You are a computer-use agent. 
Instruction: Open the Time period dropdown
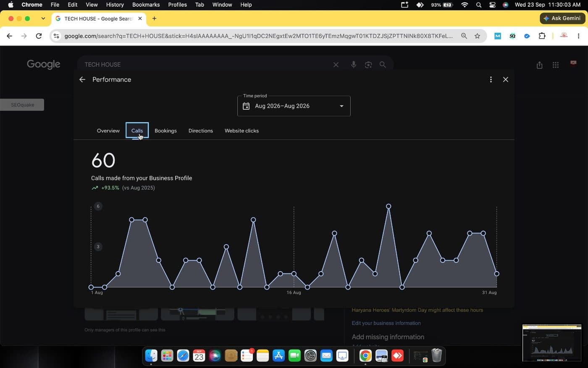(294, 106)
